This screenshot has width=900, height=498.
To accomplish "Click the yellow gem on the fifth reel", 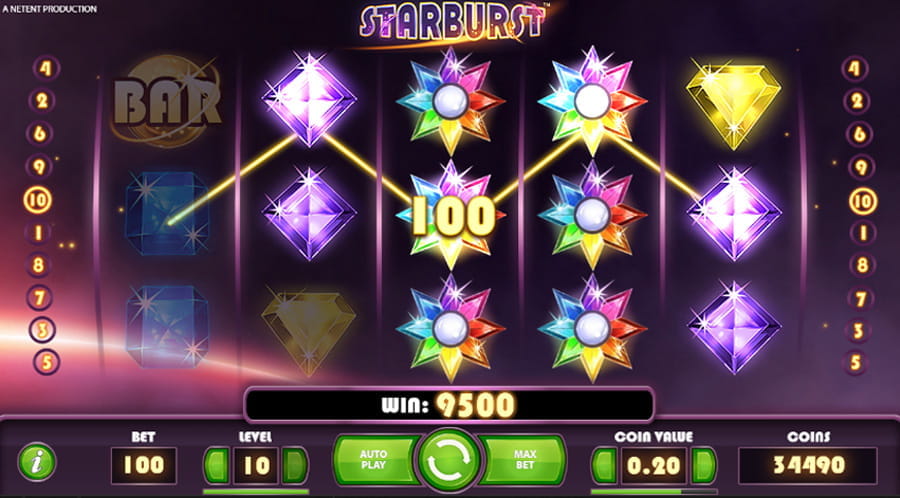I will point(734,104).
